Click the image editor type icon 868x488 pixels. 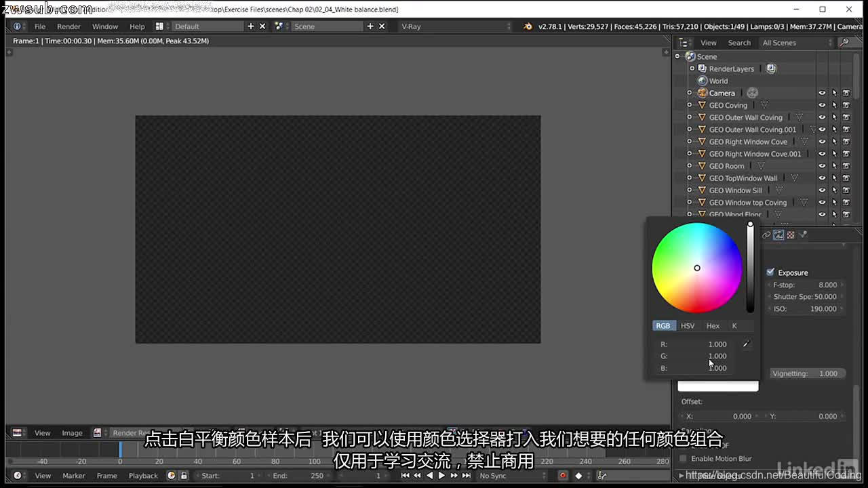[17, 432]
